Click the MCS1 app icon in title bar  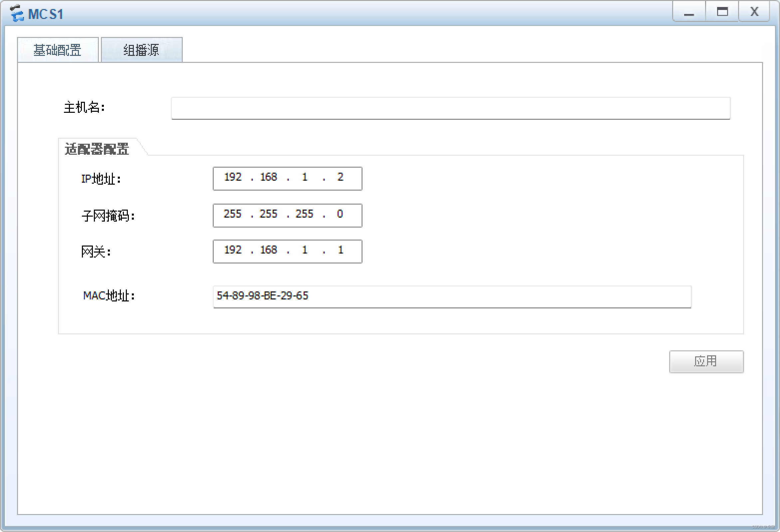[x=16, y=13]
